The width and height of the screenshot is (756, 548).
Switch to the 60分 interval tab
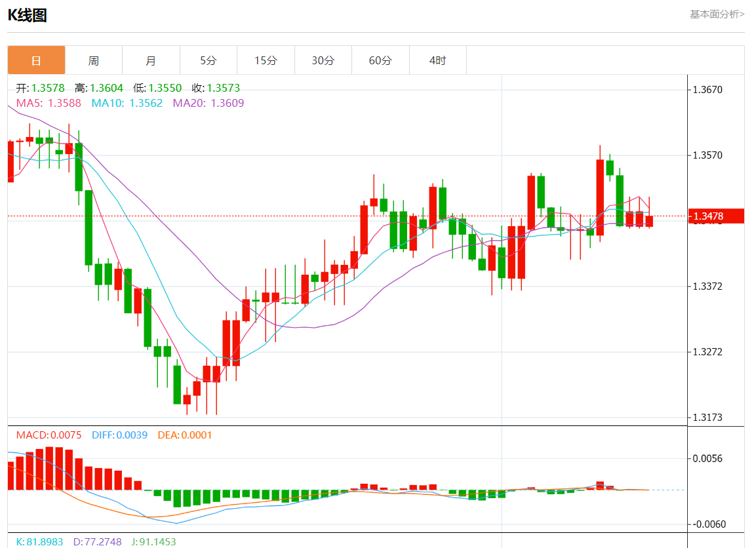tap(380, 60)
